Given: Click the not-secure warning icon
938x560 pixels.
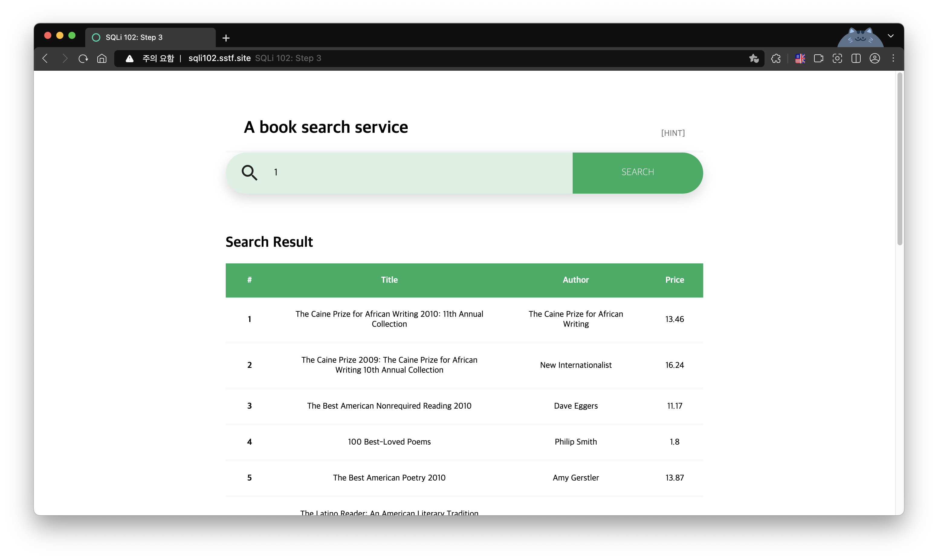Looking at the screenshot, I should point(129,58).
